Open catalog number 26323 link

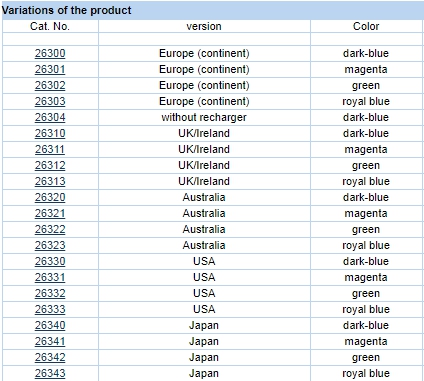[50, 245]
